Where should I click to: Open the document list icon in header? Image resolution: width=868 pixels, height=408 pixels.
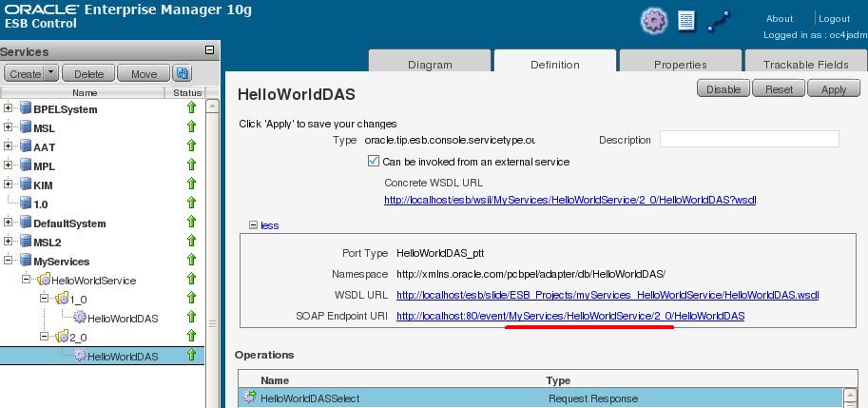(686, 21)
